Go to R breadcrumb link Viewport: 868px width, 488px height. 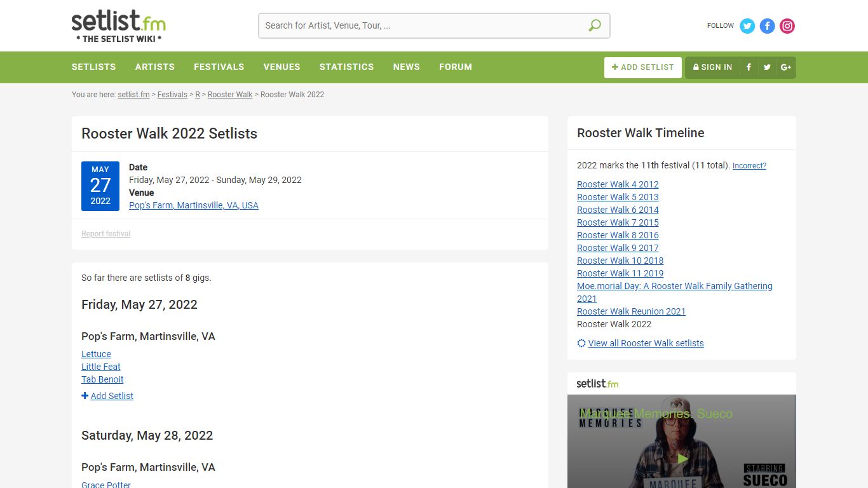pos(198,95)
